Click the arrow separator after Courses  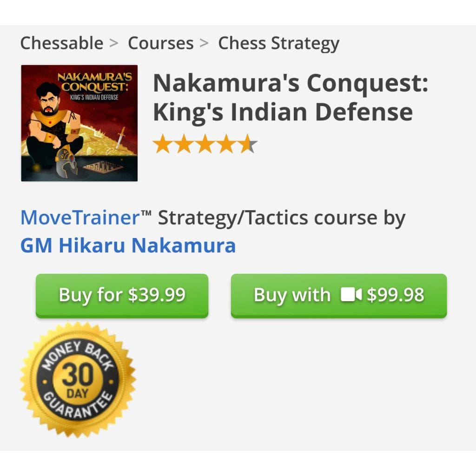click(x=204, y=44)
